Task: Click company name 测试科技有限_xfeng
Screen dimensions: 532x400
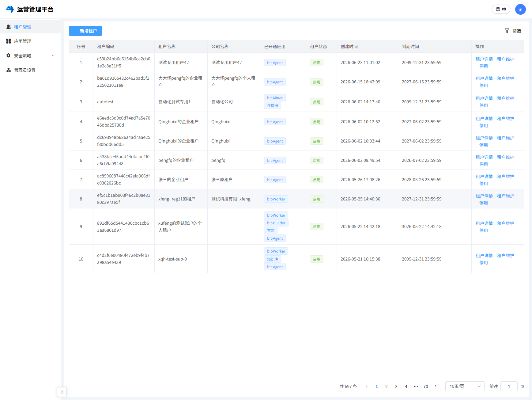Action: pyautogui.click(x=231, y=199)
